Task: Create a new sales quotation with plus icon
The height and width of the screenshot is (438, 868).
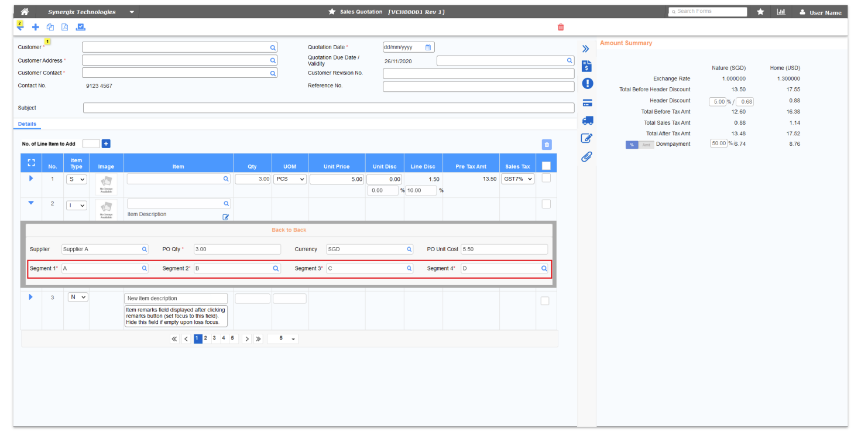Action: pyautogui.click(x=35, y=27)
